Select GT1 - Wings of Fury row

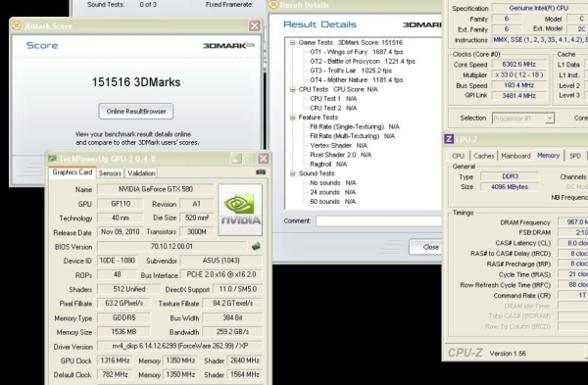[357, 52]
